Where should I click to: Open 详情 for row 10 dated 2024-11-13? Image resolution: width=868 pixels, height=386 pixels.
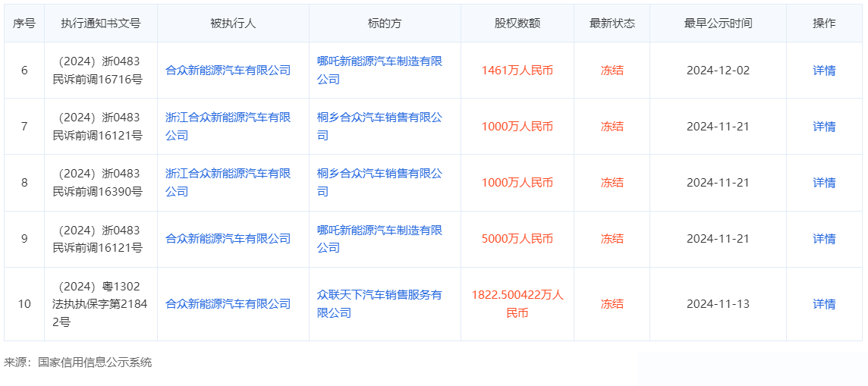click(x=824, y=304)
